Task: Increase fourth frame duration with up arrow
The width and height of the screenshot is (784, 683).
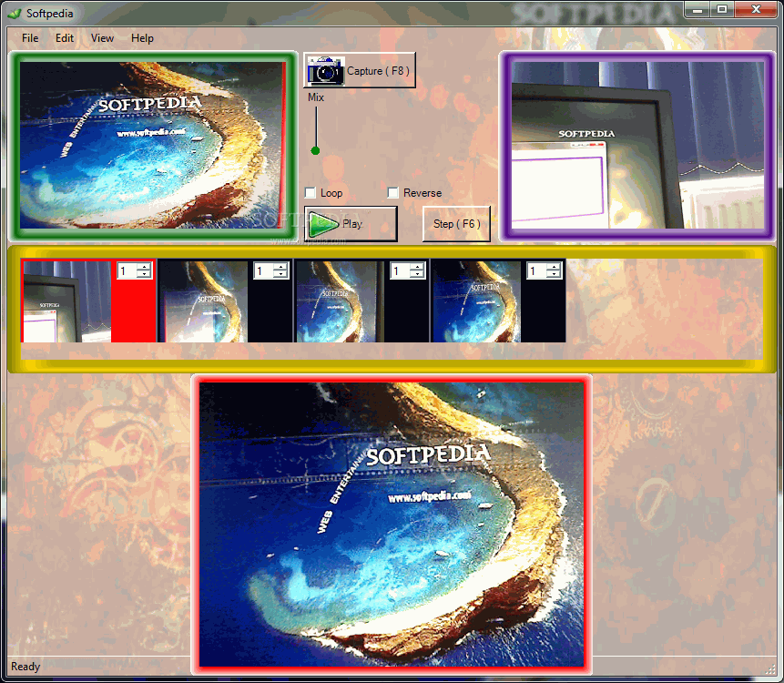Action: point(554,267)
